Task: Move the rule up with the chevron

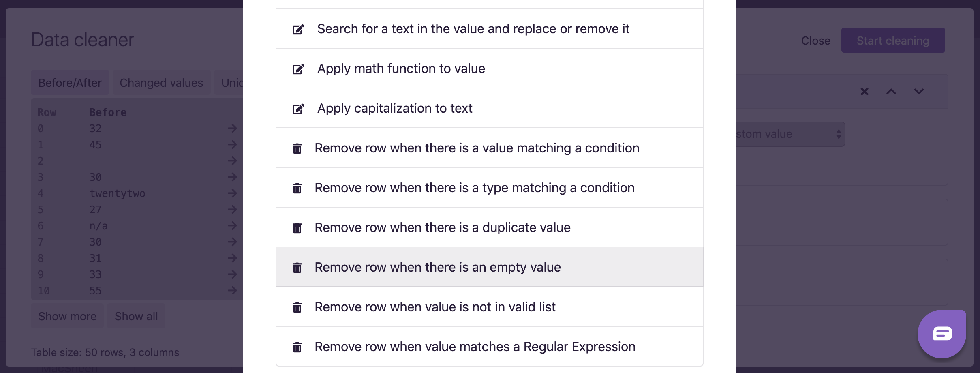Action: [891, 92]
